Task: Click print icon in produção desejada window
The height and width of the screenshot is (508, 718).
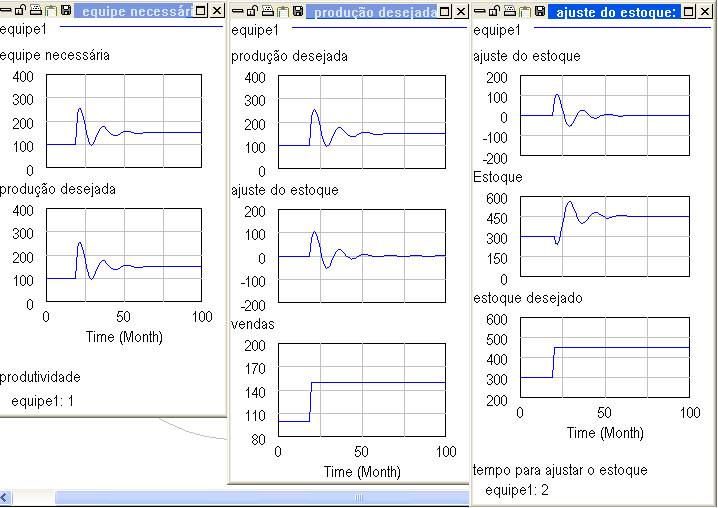Action: click(267, 11)
